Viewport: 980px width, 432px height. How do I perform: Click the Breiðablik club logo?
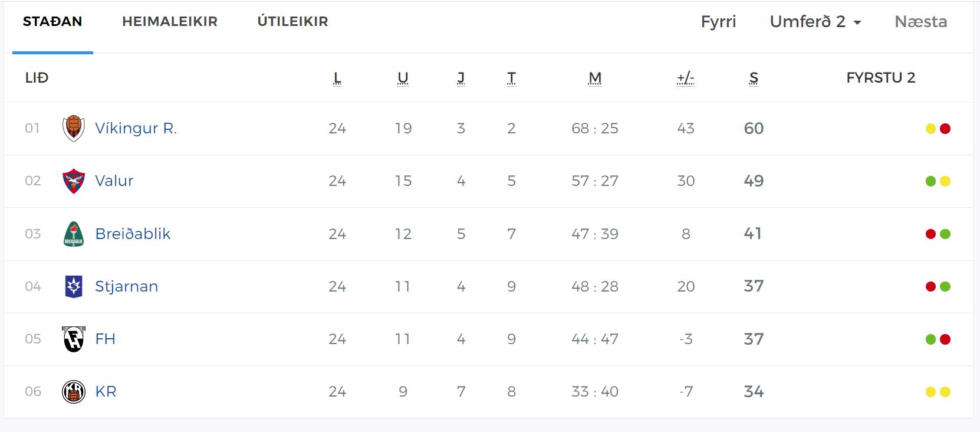click(x=74, y=234)
